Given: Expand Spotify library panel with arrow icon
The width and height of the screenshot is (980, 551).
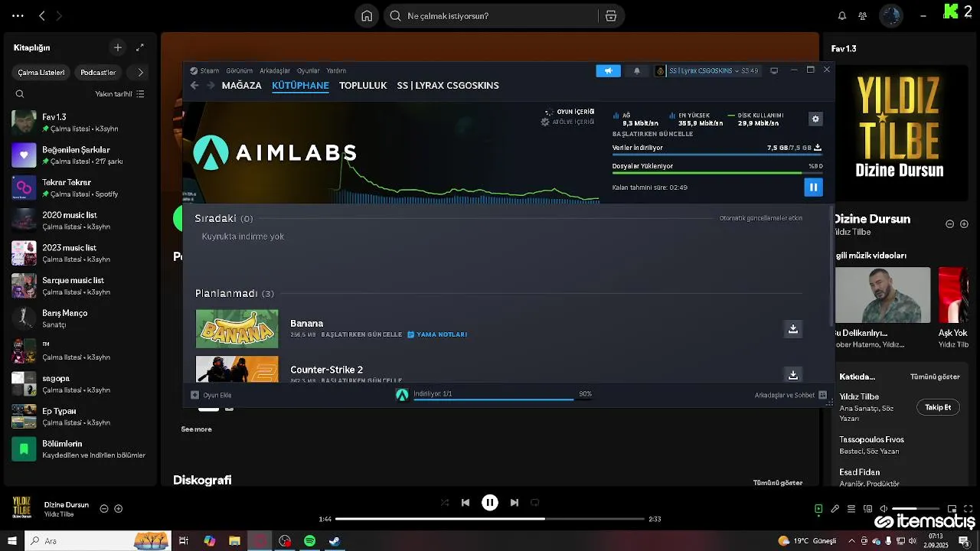Looking at the screenshot, I should [140, 47].
